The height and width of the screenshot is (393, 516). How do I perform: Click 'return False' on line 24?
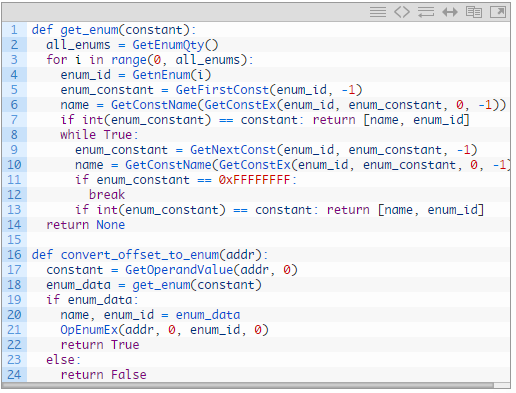(x=103, y=375)
